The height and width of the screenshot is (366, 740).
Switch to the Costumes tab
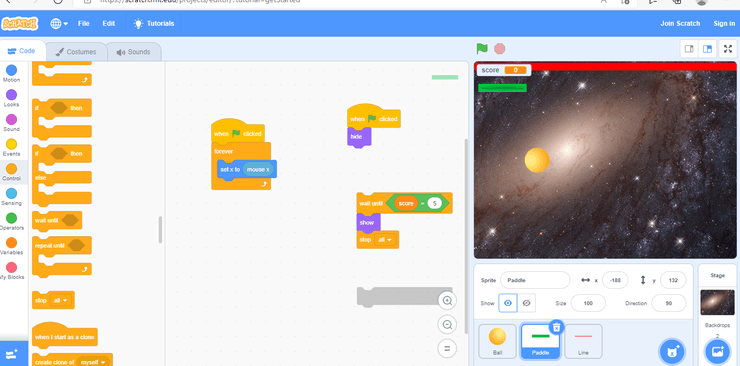tap(76, 52)
